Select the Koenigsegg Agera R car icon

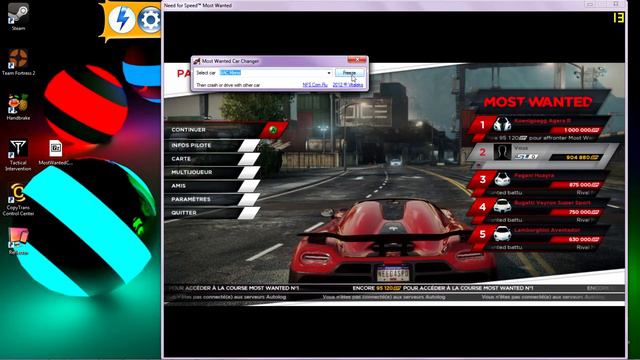[502, 124]
